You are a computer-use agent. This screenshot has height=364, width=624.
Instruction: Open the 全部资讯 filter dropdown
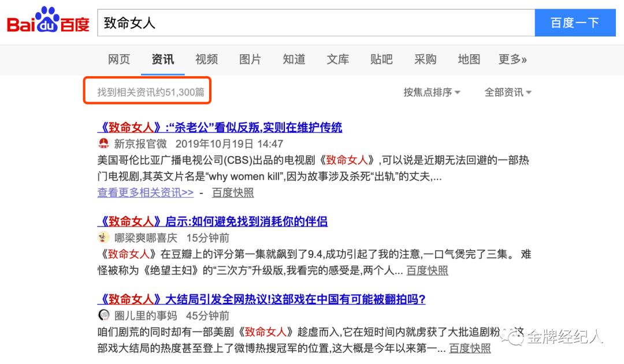(508, 92)
